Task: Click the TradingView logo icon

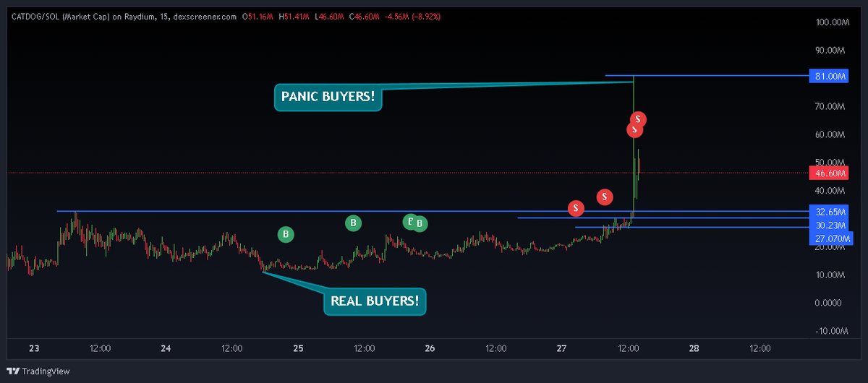Action: click(x=12, y=372)
